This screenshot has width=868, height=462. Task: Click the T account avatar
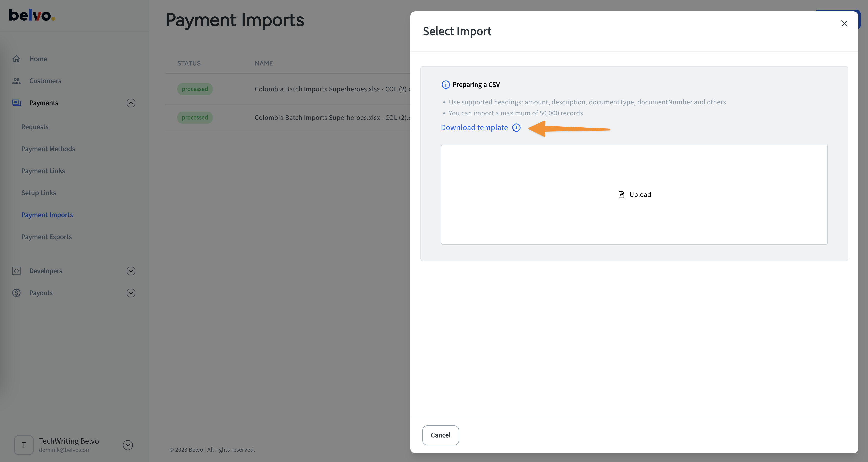24,445
